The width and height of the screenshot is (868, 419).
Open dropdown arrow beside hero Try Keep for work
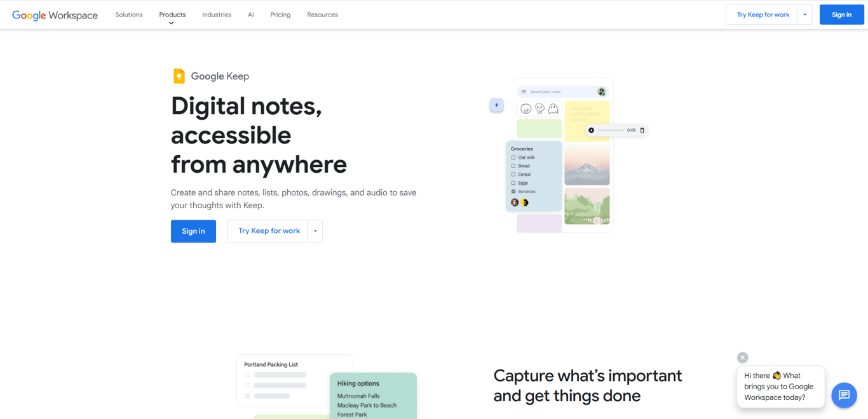tap(315, 231)
